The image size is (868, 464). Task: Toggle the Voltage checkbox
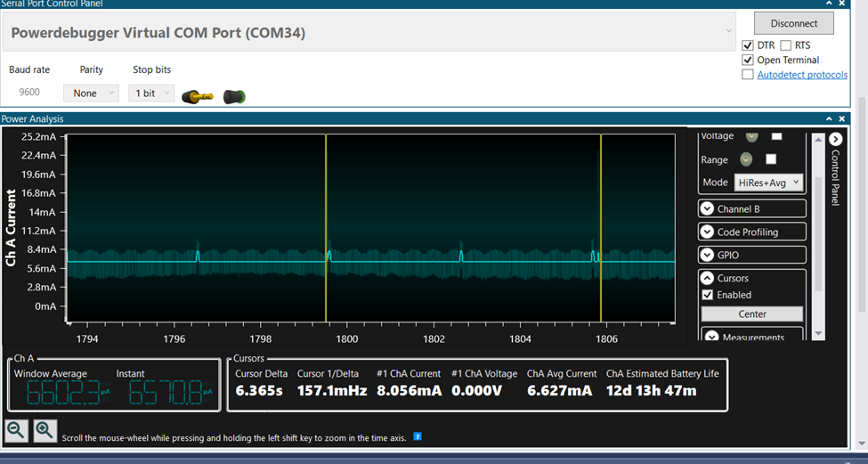(776, 136)
